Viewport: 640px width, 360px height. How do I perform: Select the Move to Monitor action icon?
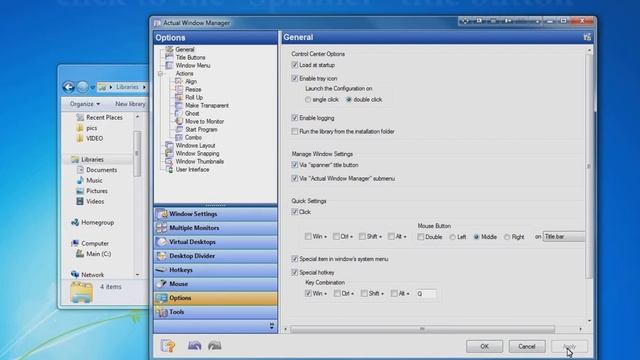pos(179,121)
